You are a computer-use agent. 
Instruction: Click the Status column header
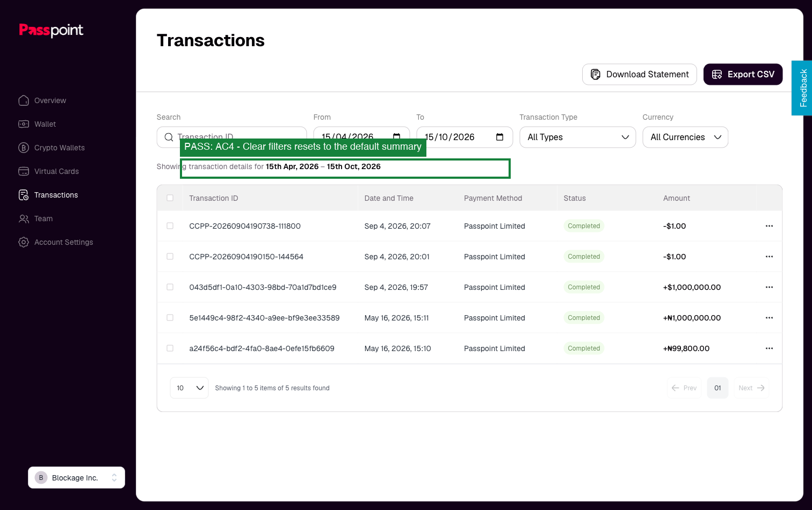[x=575, y=198]
